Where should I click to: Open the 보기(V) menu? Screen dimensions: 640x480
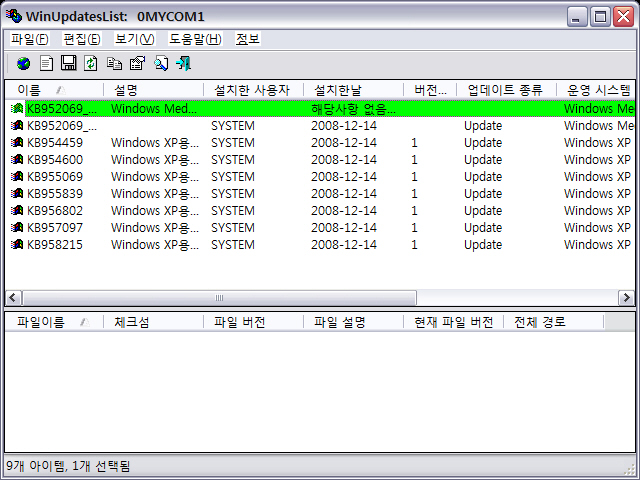point(135,39)
